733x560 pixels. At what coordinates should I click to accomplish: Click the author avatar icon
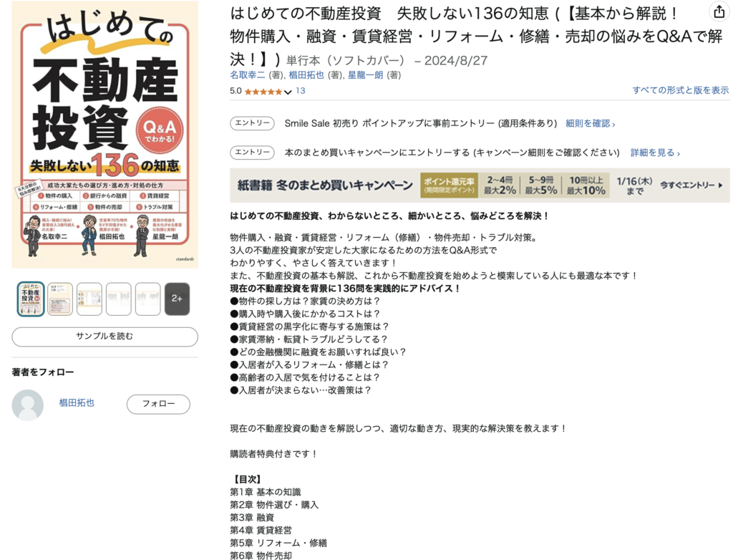point(28,405)
